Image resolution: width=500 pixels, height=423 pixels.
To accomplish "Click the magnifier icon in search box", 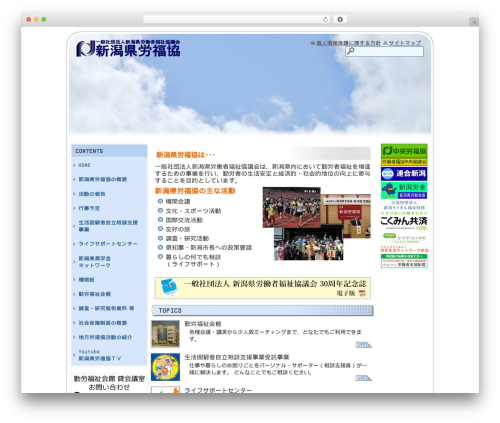I will 350,51.
